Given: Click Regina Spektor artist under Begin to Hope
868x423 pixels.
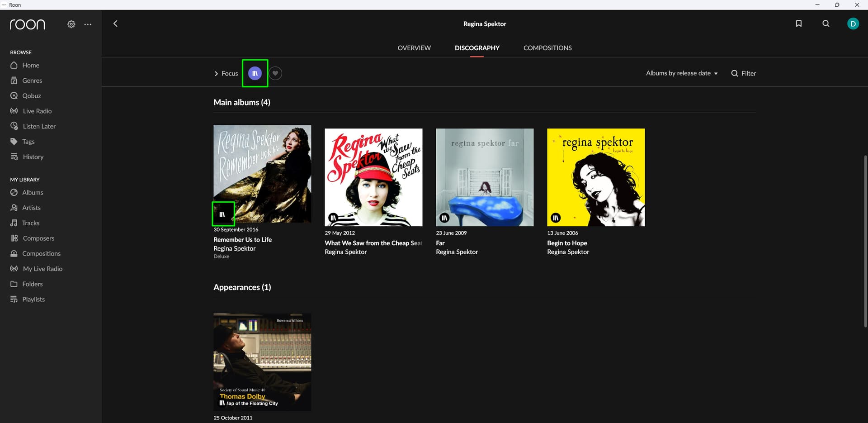Looking at the screenshot, I should (568, 252).
